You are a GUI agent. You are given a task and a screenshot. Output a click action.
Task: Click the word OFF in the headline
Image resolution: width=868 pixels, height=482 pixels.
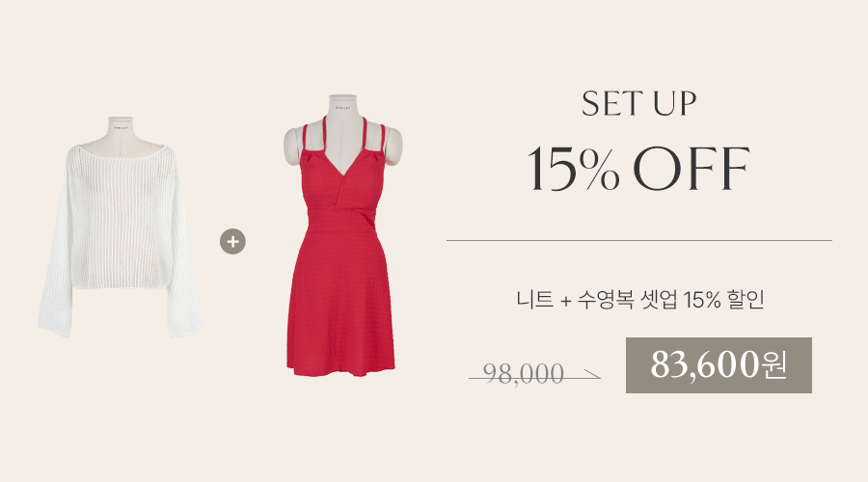692,169
